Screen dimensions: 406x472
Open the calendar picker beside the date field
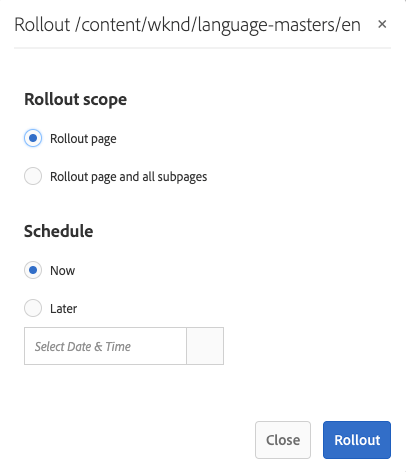pyautogui.click(x=205, y=346)
